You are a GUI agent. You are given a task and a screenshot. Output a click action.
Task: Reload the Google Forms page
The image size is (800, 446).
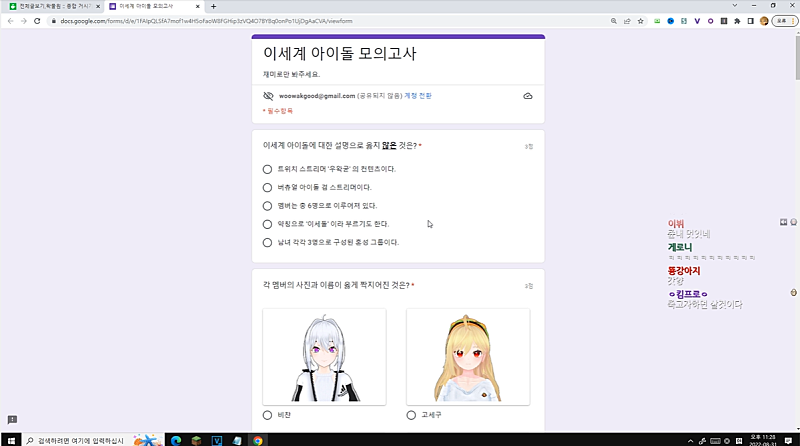coord(37,21)
